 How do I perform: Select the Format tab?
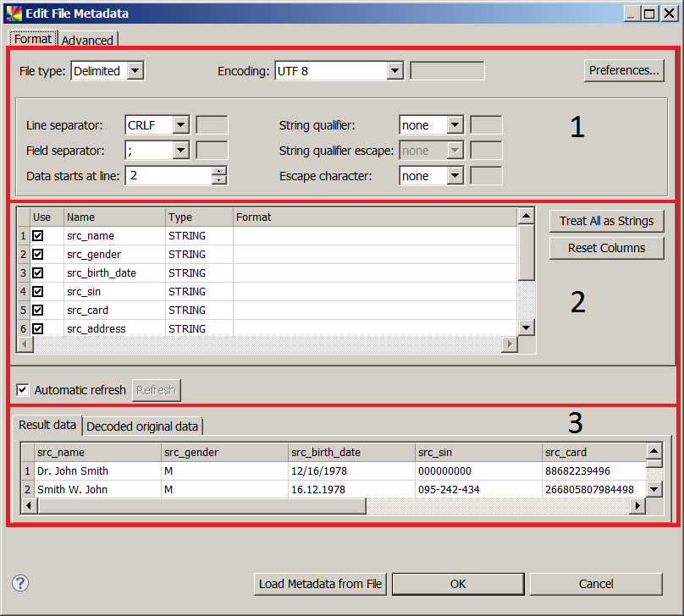[32, 39]
